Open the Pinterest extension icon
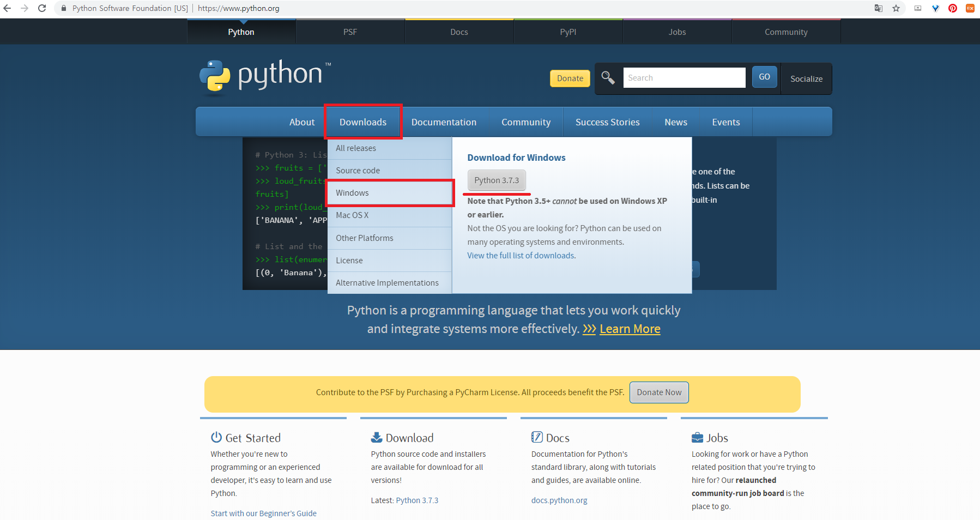The height and width of the screenshot is (520, 980). click(953, 8)
